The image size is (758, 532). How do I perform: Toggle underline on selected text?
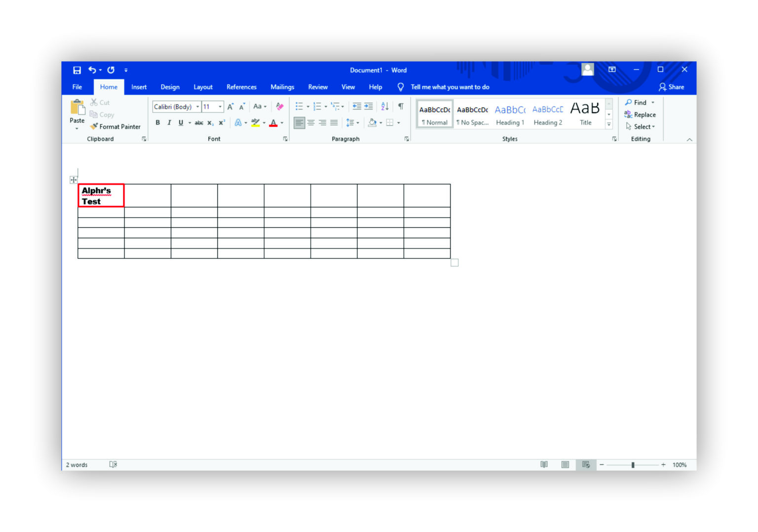pos(181,122)
